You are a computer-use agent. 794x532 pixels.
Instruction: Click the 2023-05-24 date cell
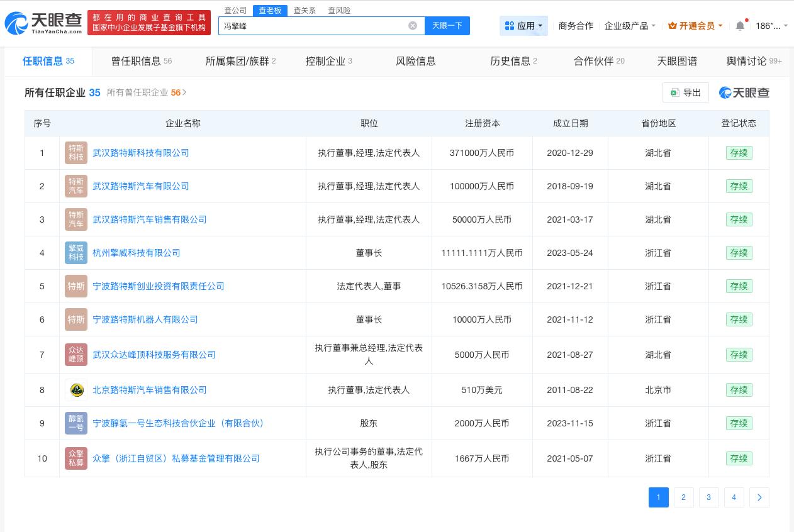(x=570, y=253)
